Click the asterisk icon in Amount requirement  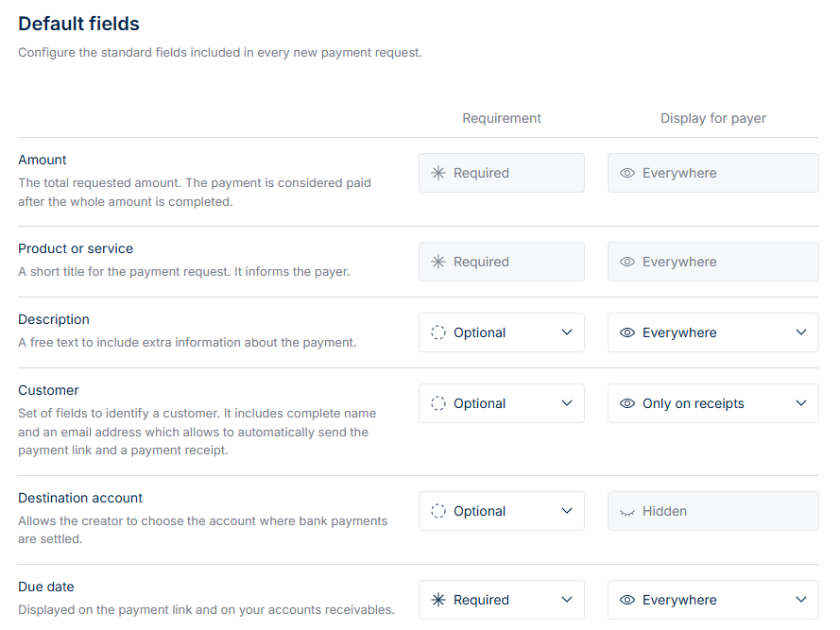click(x=438, y=173)
